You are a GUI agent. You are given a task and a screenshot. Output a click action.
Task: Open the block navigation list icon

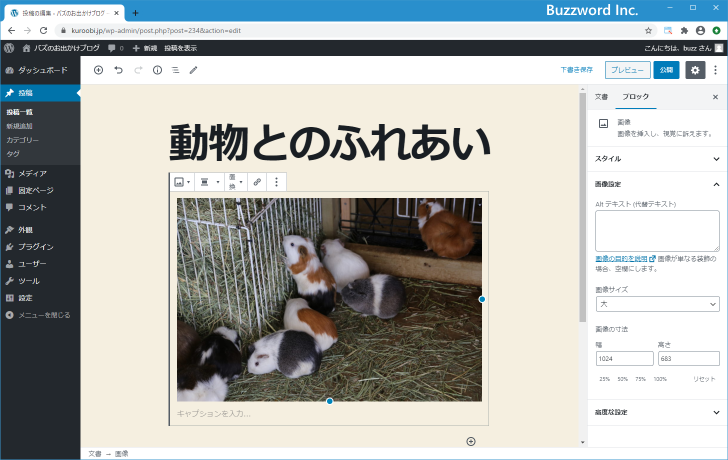coord(175,70)
